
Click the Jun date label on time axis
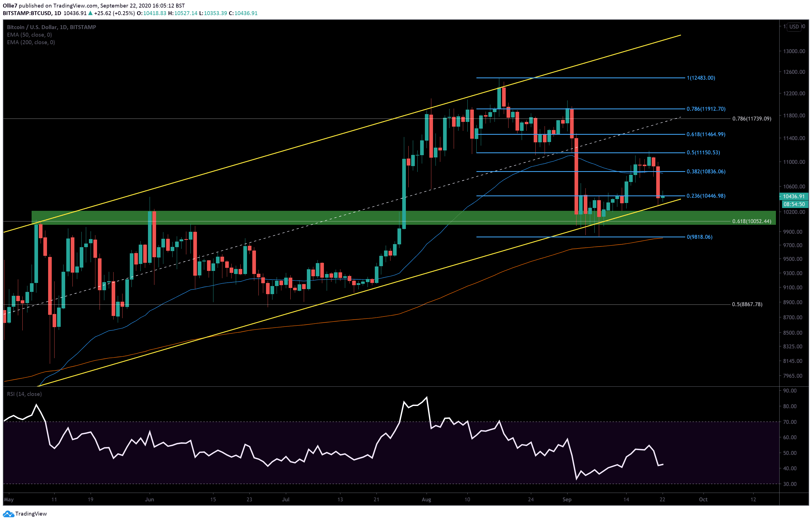150,500
